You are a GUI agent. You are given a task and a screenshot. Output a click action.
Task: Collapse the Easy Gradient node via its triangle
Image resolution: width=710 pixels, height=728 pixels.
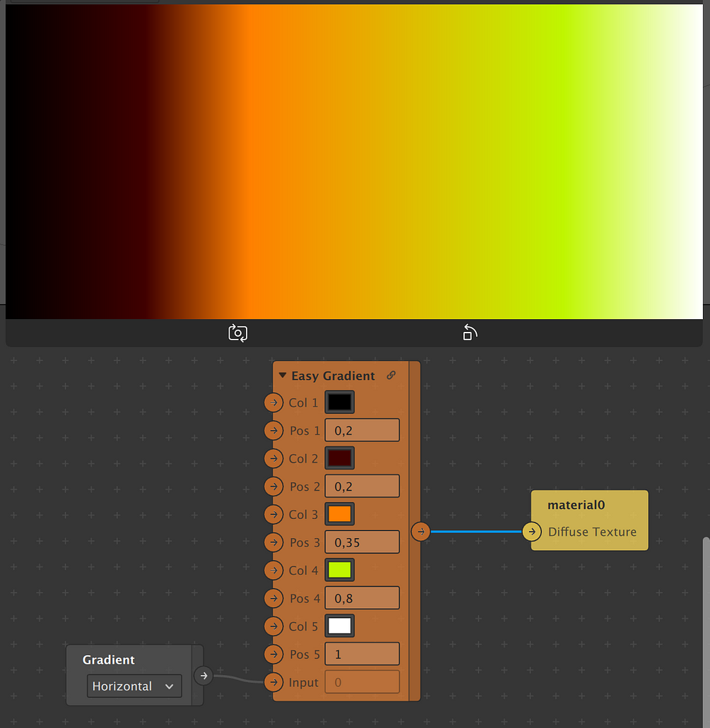point(283,376)
